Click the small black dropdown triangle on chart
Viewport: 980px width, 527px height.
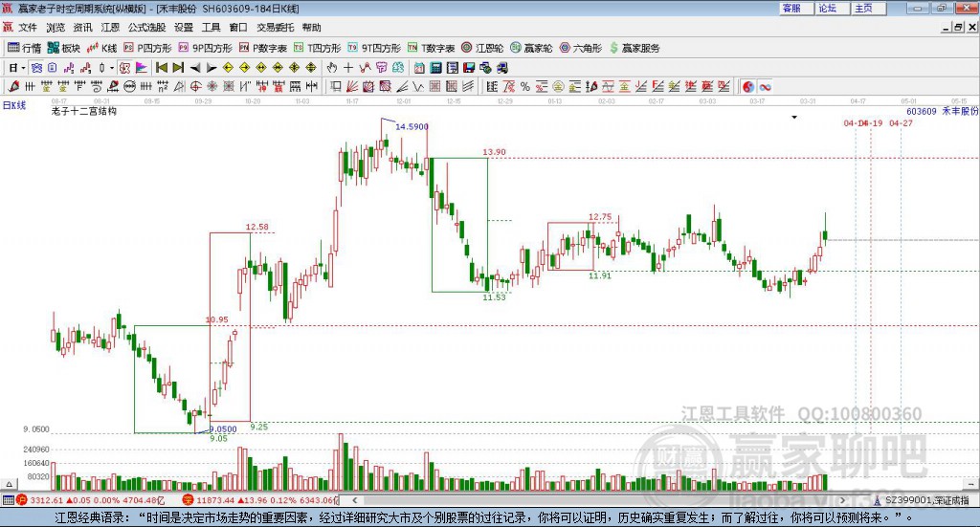(x=794, y=117)
